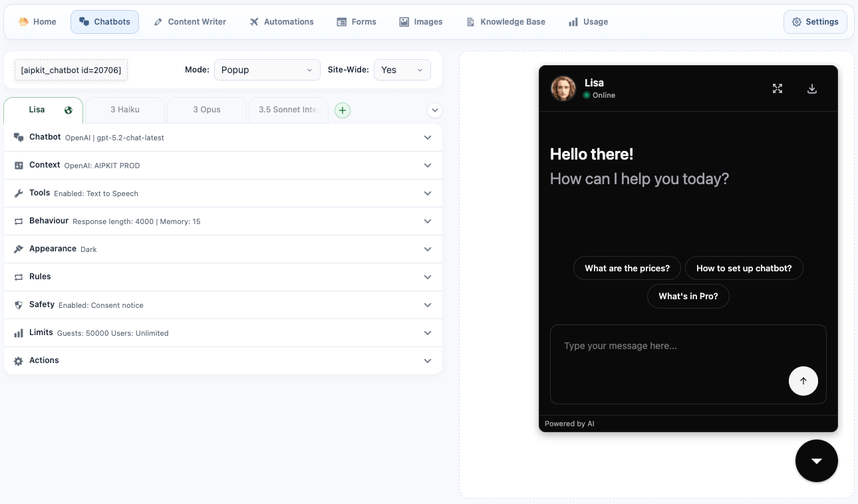The height and width of the screenshot is (504, 858).
Task: Expand the Safety section
Action: pos(223,305)
